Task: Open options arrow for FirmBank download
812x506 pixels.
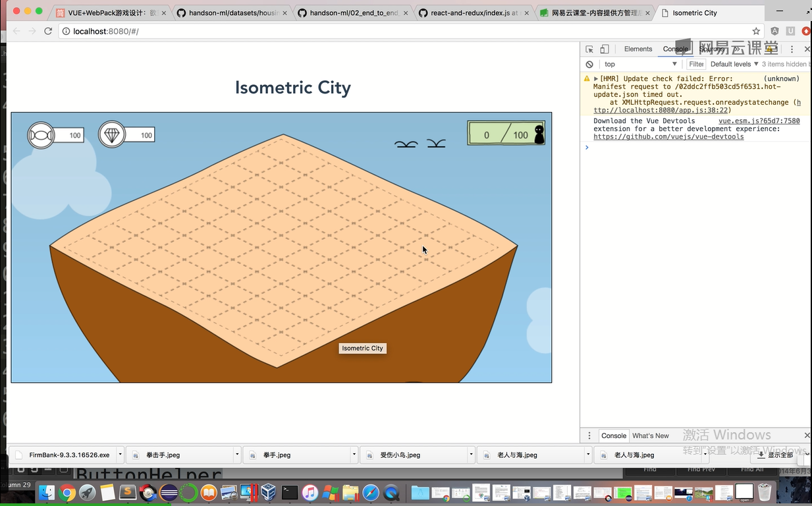Action: coord(120,455)
